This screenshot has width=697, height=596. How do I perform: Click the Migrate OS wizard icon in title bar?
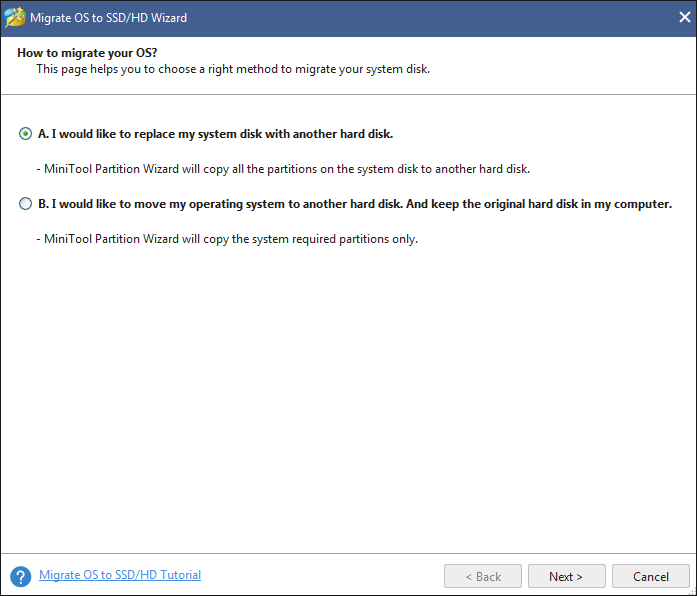[14, 18]
